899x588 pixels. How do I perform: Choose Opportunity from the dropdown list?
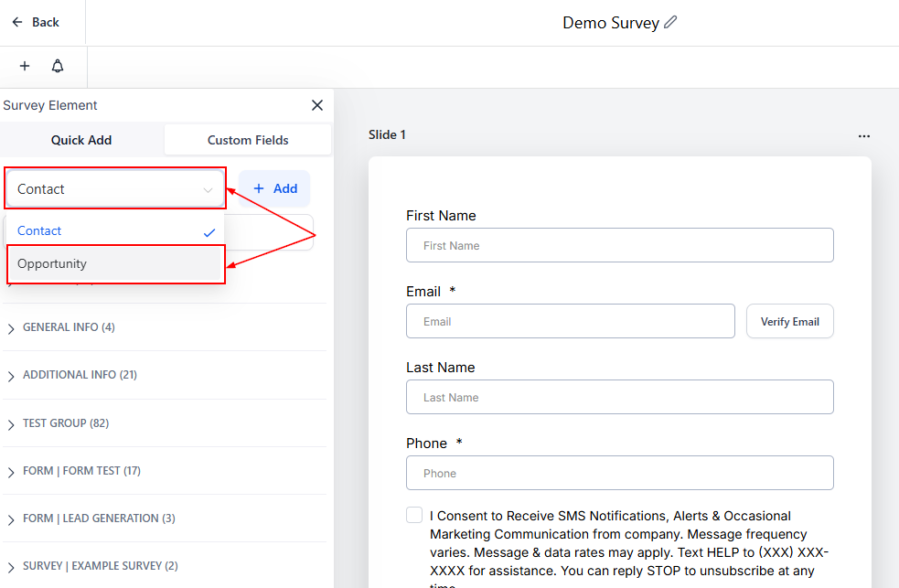point(115,263)
